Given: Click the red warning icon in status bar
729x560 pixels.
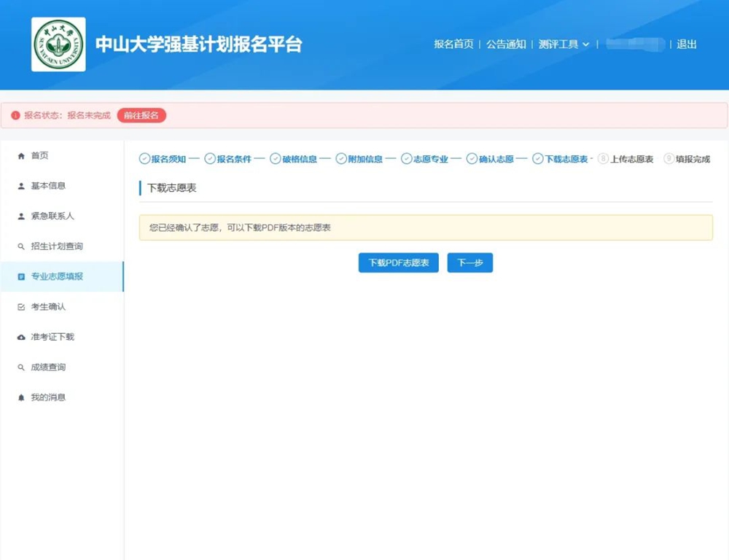Looking at the screenshot, I should 16,115.
